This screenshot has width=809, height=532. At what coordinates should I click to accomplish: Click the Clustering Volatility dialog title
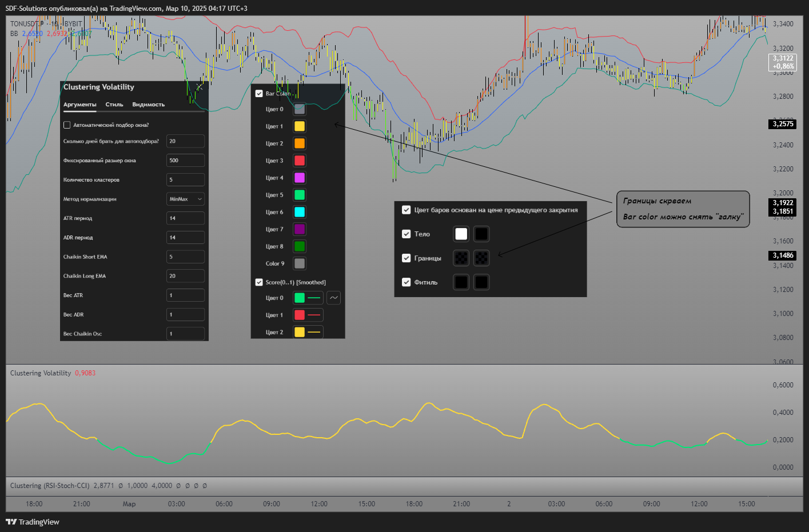click(x=99, y=87)
